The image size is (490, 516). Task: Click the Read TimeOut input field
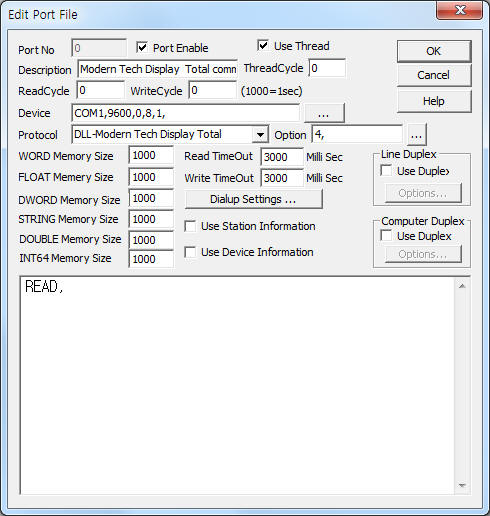point(282,157)
